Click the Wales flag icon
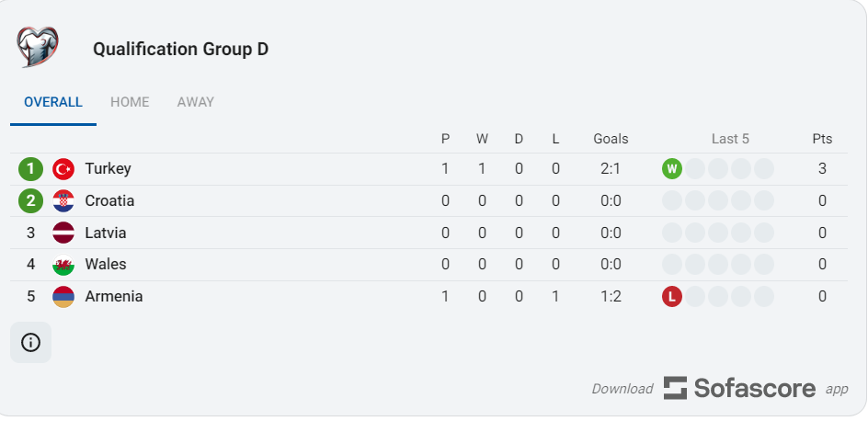 (63, 265)
